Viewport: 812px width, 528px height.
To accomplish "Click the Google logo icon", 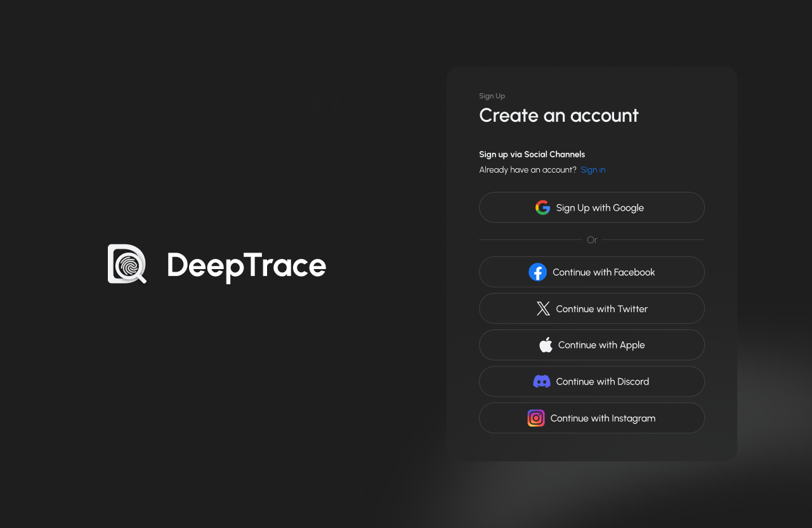I will point(542,208).
